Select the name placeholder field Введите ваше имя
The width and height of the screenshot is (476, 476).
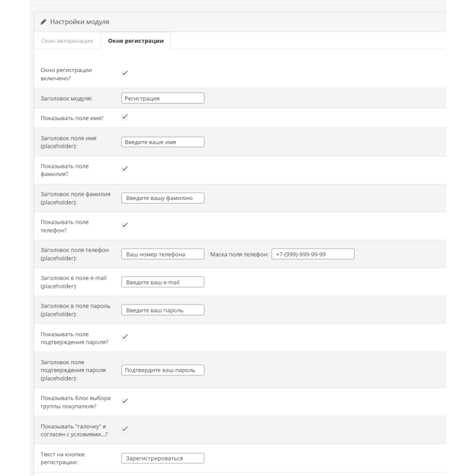tap(163, 142)
